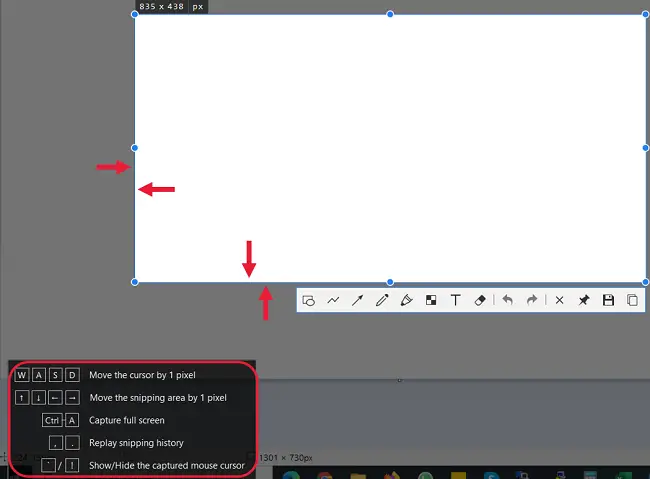Click the comma key hint
Screen dimensions: 650x479
coord(56,443)
